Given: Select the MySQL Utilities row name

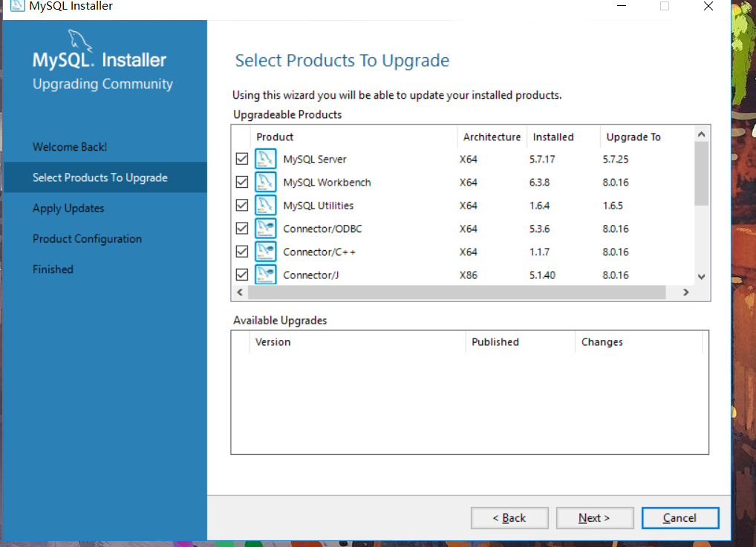Looking at the screenshot, I should tap(318, 206).
